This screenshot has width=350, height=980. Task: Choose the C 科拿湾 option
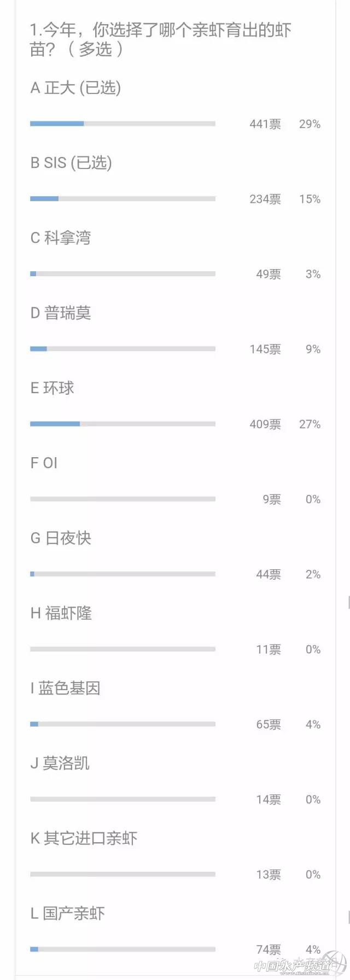[61, 238]
